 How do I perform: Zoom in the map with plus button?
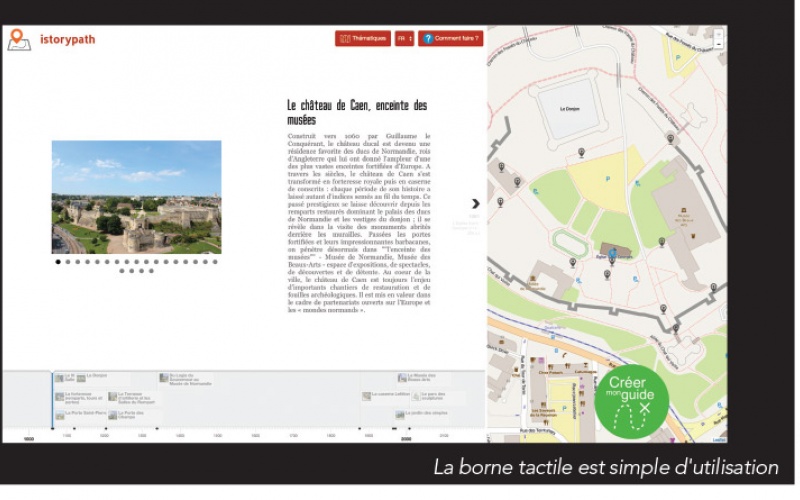click(x=718, y=34)
